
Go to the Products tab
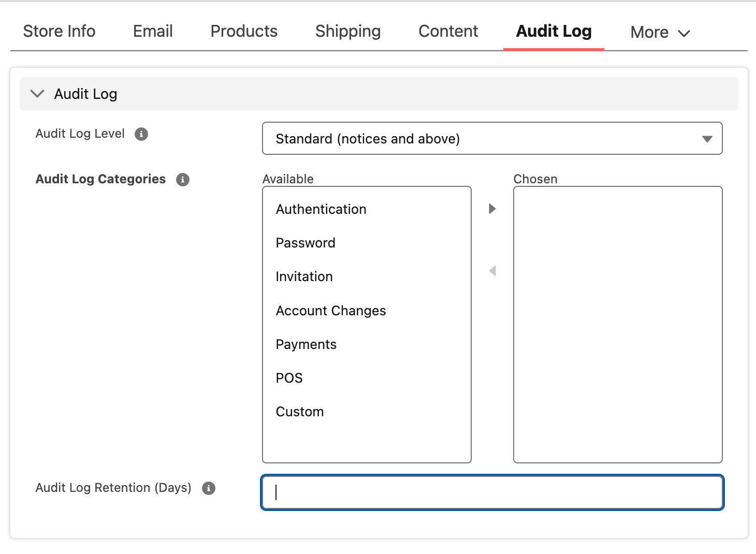[x=244, y=31]
